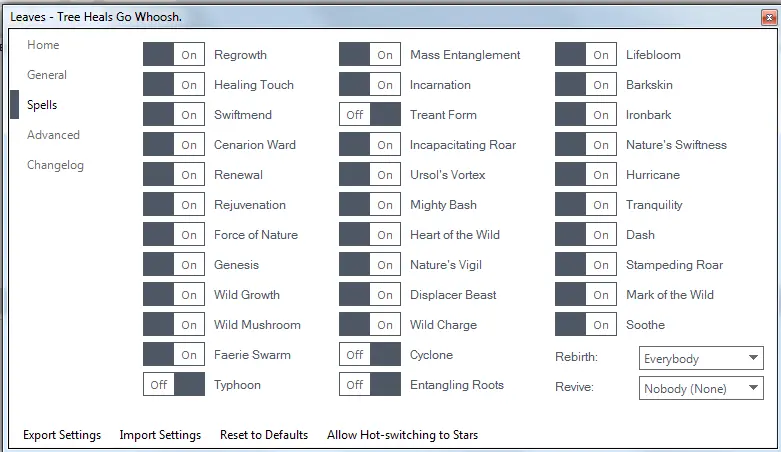
Task: Enable the Treant Form toggle
Action: [x=370, y=114]
